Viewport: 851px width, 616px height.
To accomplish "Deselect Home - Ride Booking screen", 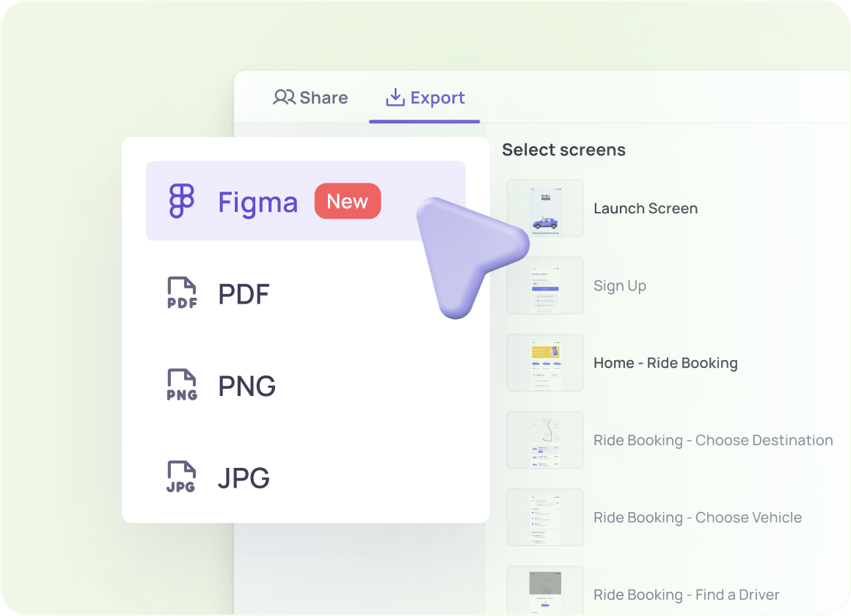I will click(x=665, y=362).
